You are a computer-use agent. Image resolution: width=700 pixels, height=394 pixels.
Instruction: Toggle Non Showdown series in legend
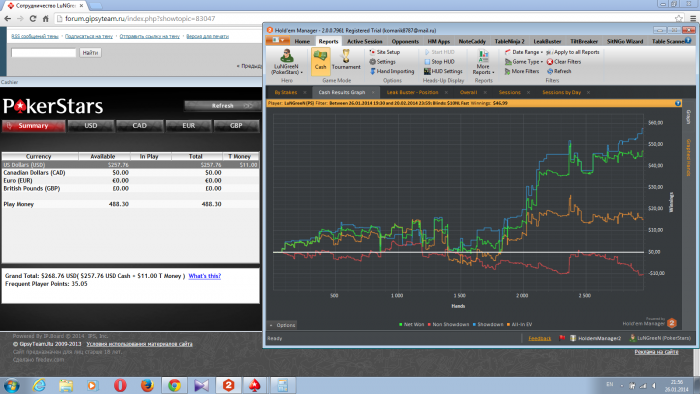click(x=448, y=324)
